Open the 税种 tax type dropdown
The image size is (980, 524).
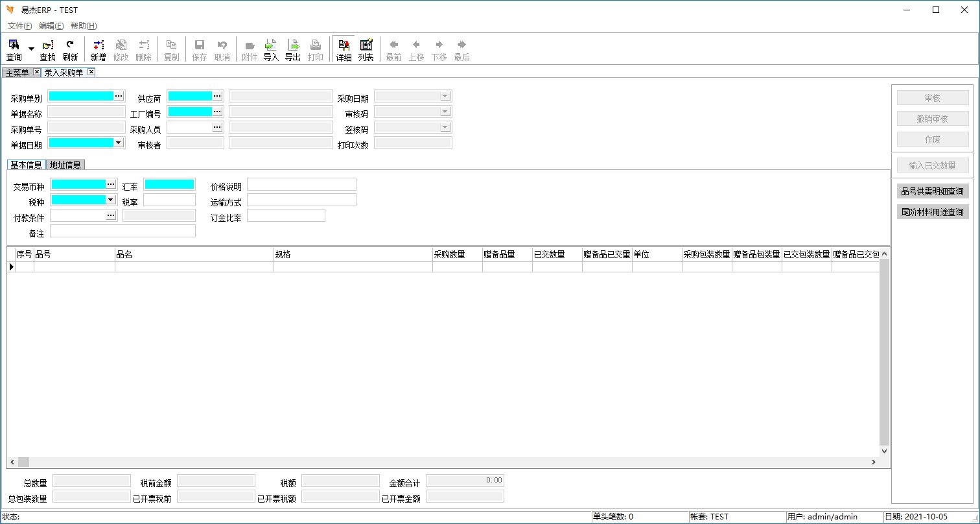[x=111, y=200]
